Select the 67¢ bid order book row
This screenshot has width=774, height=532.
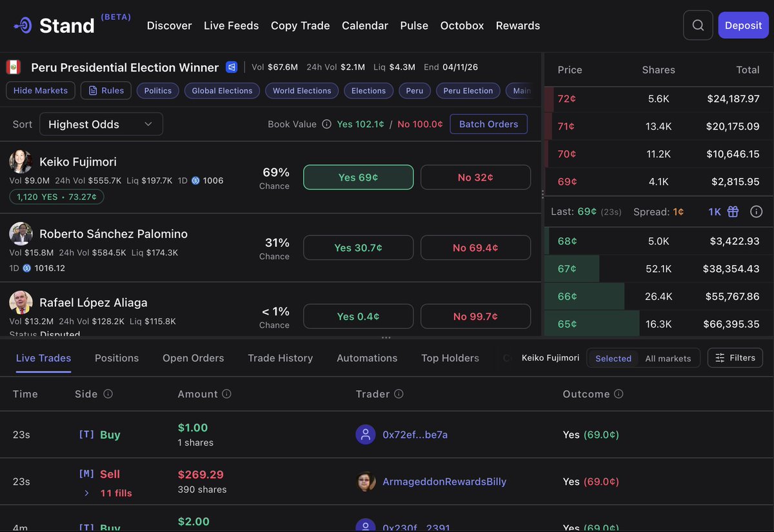coord(659,268)
